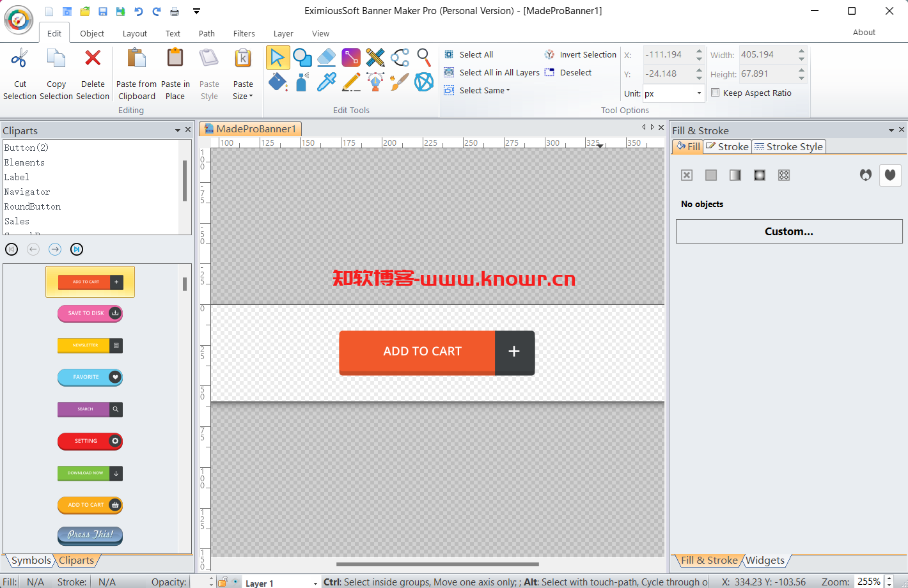908x588 pixels.
Task: Open the Customize Quick Access Toolbar arrow
Action: [197, 12]
